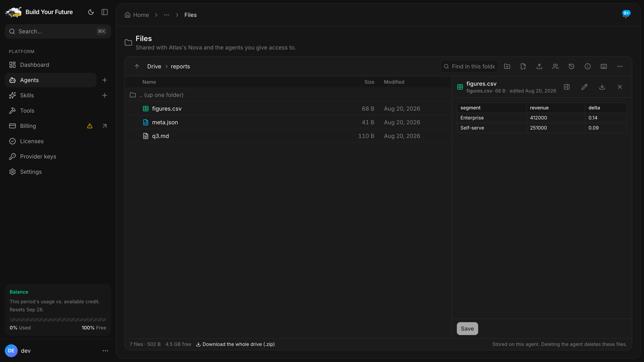This screenshot has width=644, height=362.
Task: Click the DE user avatar
Action: click(x=11, y=351)
